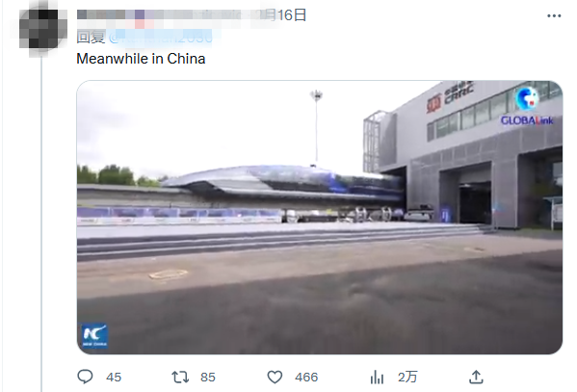Screen dimensions: 577x392
Task: Click the blurred author display name
Action: click(x=170, y=15)
